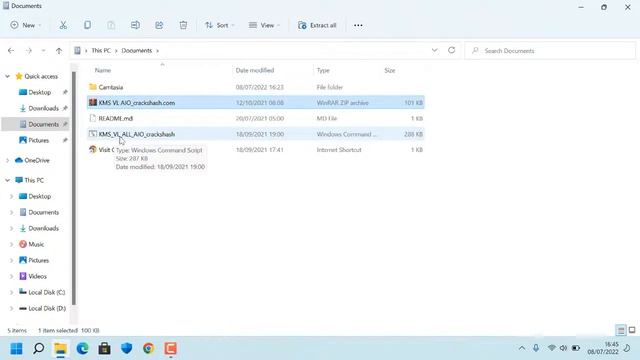This screenshot has height=360, width=640.
Task: Open the New item dropdown
Action: click(26, 25)
